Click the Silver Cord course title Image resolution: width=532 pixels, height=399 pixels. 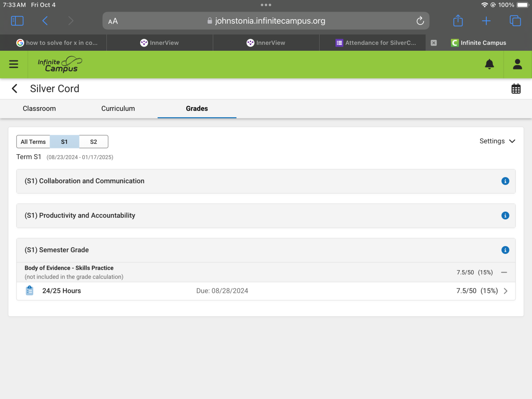tap(54, 89)
